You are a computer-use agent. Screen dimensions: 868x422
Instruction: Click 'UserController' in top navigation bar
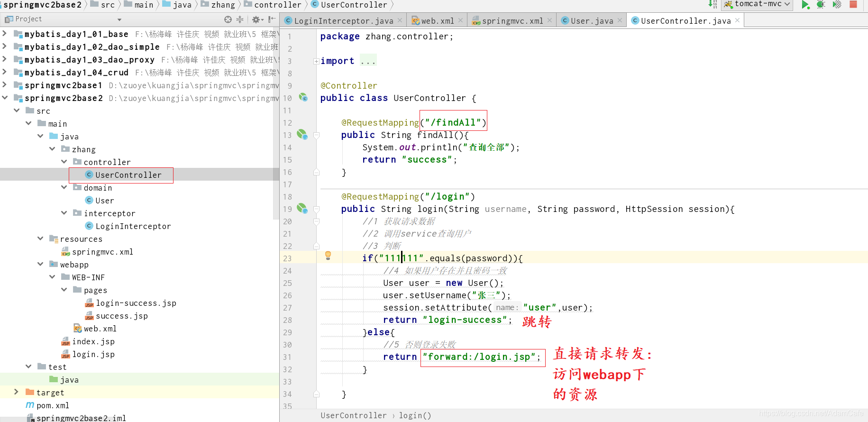349,5
